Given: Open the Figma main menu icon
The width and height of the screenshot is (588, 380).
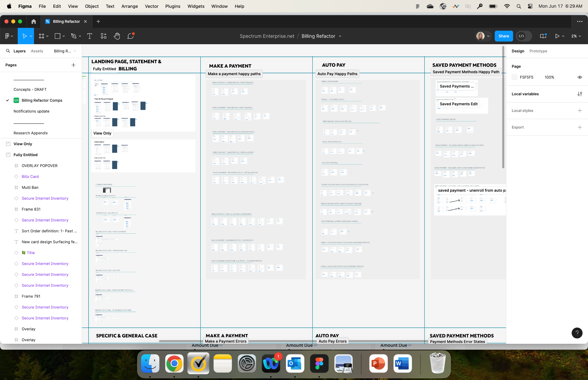Looking at the screenshot, I should tap(7, 36).
